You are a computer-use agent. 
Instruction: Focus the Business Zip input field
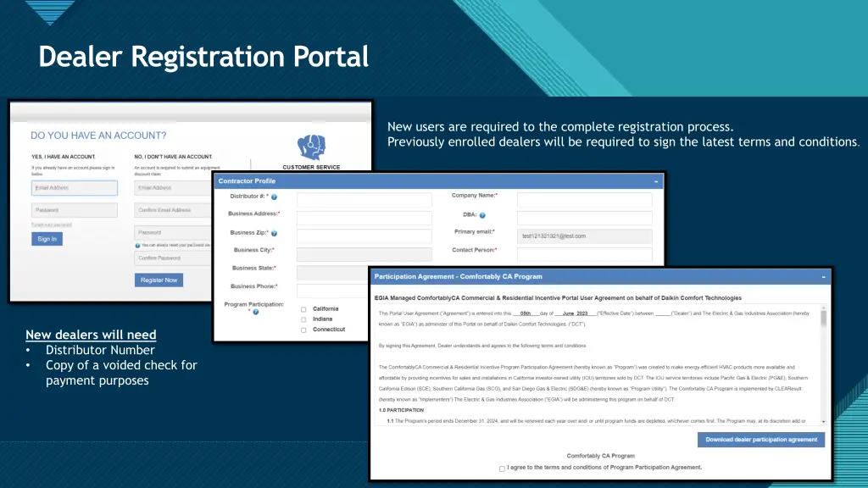364,236
